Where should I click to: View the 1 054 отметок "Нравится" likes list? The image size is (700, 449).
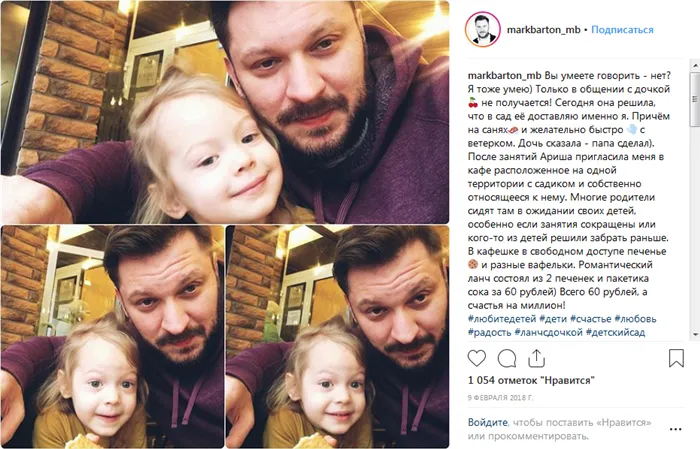click(x=531, y=380)
